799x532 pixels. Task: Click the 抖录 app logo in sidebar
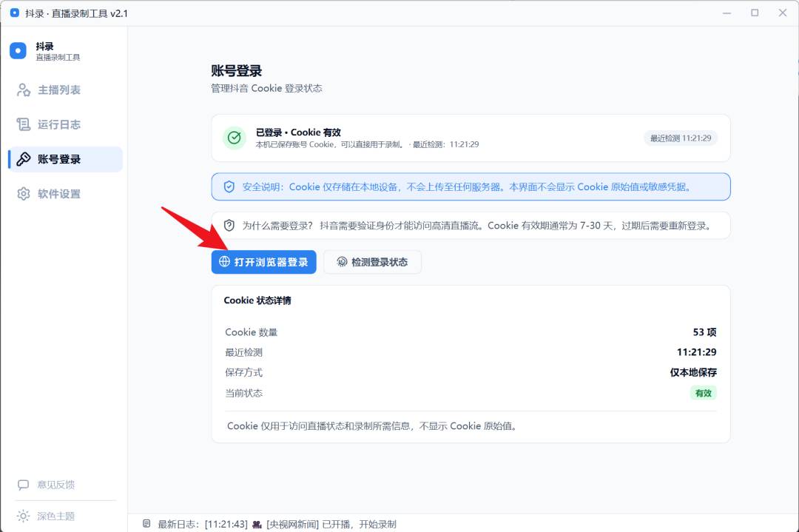pyautogui.click(x=18, y=51)
